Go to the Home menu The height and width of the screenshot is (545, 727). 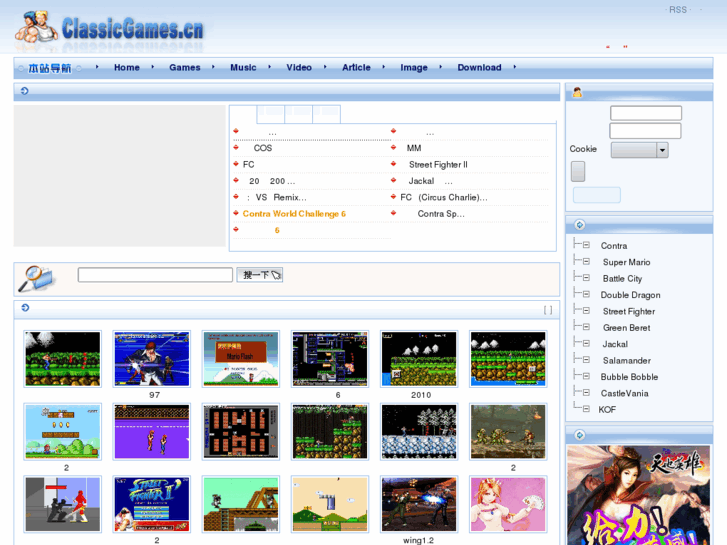[x=127, y=67]
